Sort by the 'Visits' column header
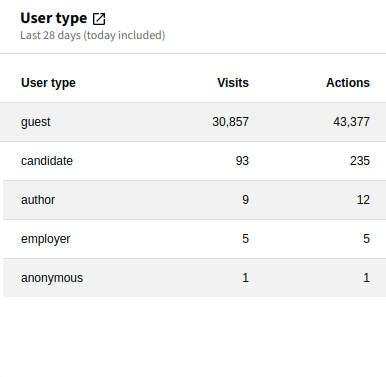The width and height of the screenshot is (386, 377). [x=233, y=83]
